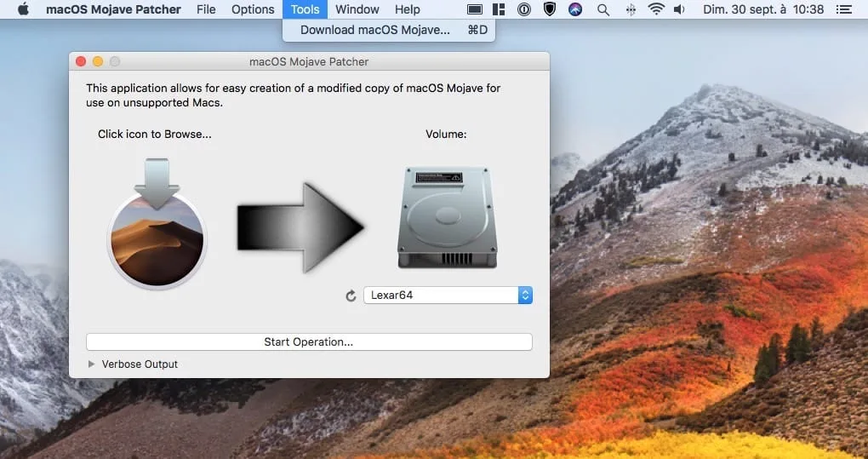Open the Window menu
The image size is (868, 459).
click(357, 9)
